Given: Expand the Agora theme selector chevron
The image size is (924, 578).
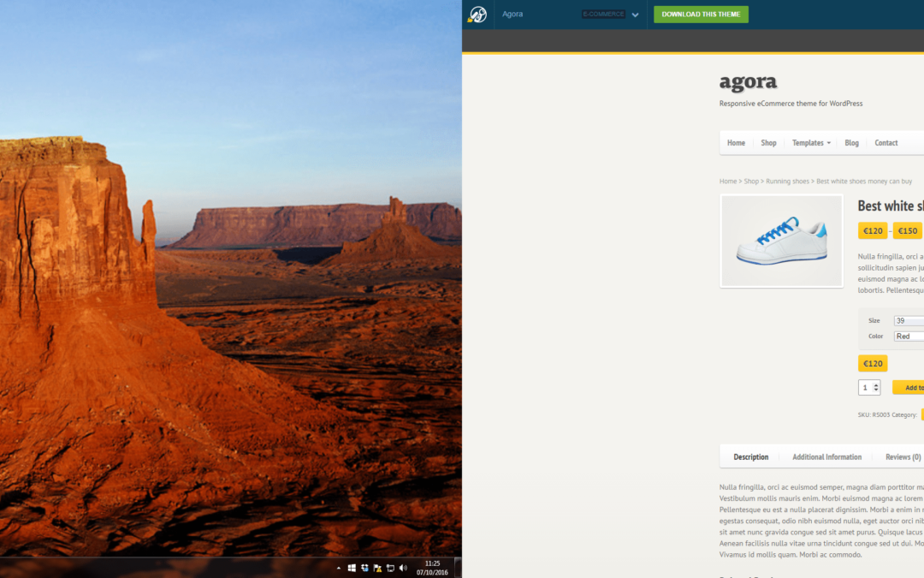Looking at the screenshot, I should click(x=635, y=15).
